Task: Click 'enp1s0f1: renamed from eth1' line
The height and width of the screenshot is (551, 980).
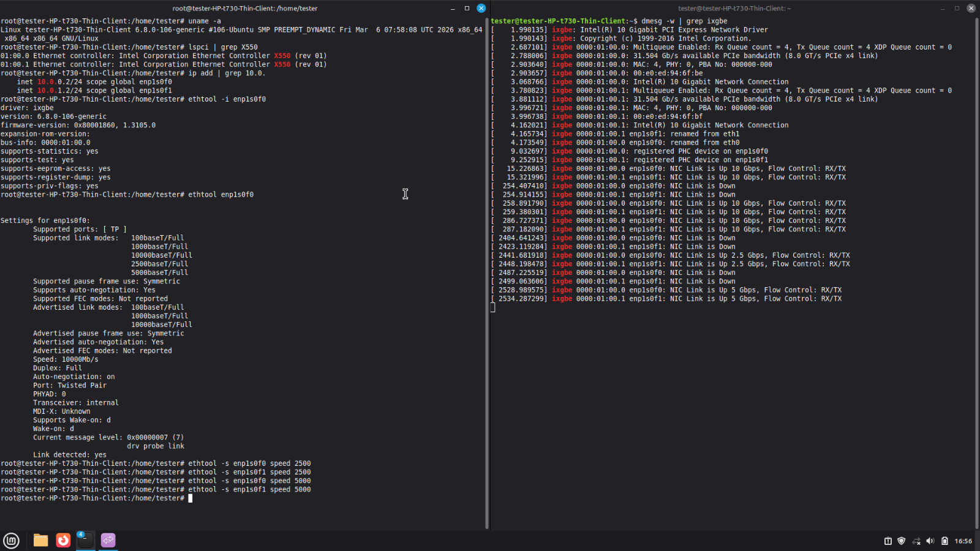Action: point(684,134)
